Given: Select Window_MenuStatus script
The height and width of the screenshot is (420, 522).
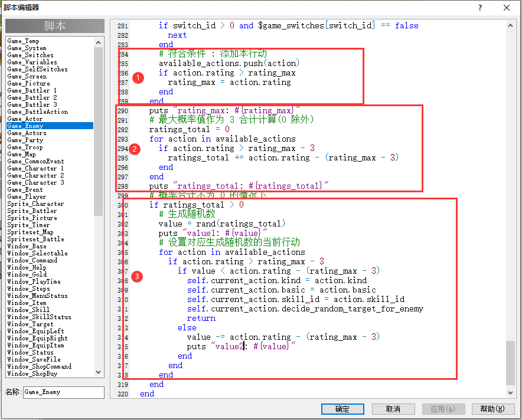Looking at the screenshot, I should tap(37, 296).
